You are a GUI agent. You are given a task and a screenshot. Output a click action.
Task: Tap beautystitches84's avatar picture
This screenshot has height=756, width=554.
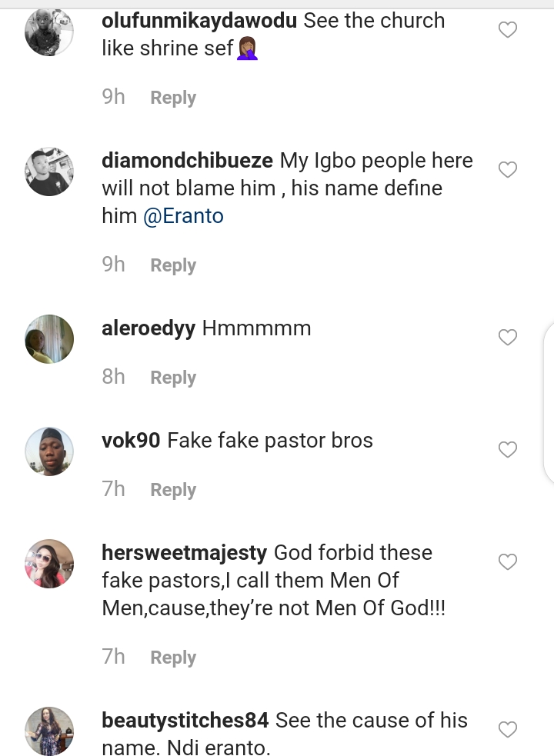pyautogui.click(x=49, y=731)
